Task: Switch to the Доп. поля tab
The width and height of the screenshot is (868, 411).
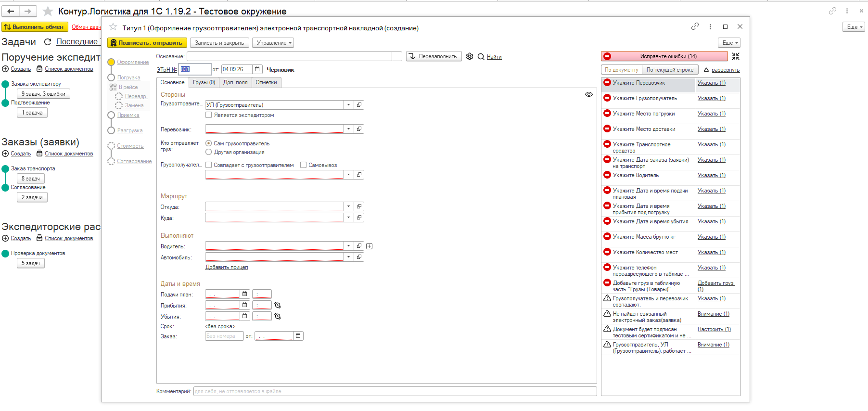Action: 235,82
